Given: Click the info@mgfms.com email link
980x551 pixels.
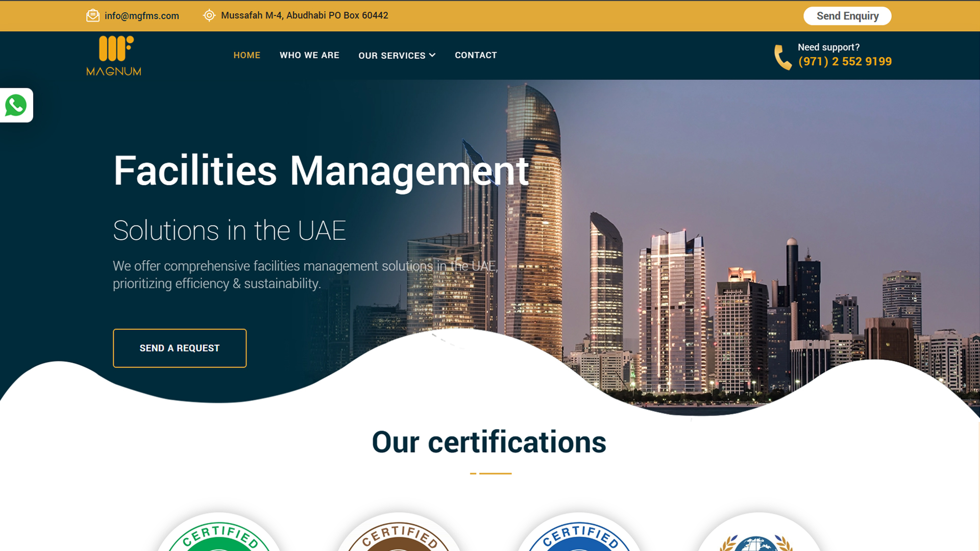Looking at the screenshot, I should click(142, 16).
